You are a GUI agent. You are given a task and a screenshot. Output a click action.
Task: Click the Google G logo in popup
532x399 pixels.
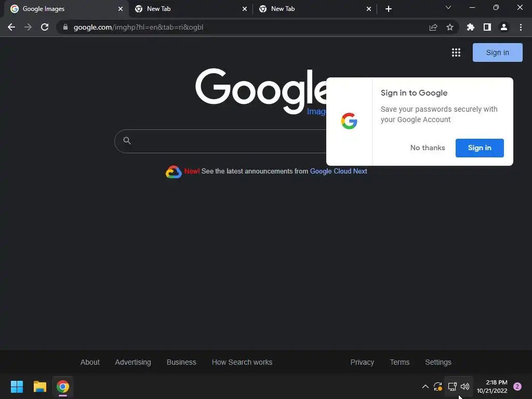[x=349, y=121]
